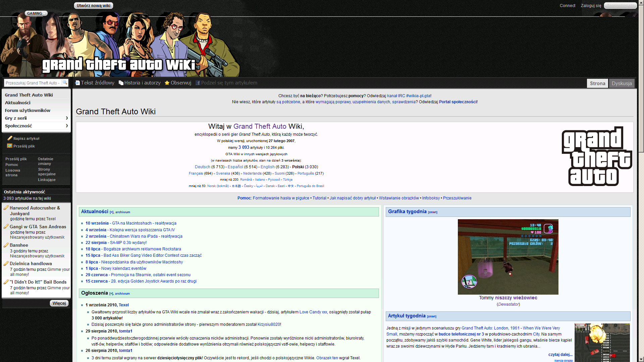Open the Love Candy xxx article link

point(313,312)
